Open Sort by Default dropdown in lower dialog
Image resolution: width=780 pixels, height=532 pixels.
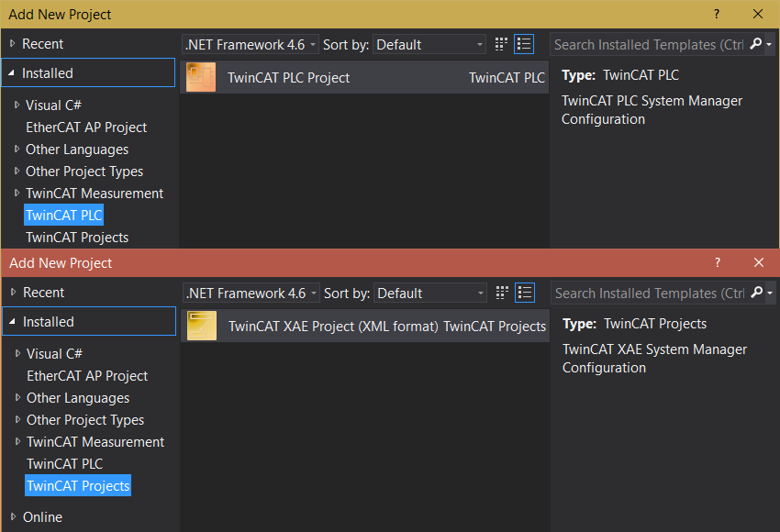tap(429, 293)
